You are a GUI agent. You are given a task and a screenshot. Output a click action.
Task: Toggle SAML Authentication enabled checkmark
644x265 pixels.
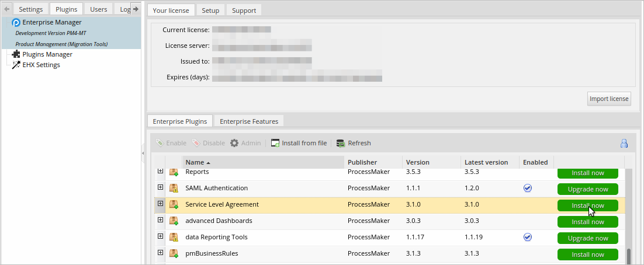pos(528,188)
